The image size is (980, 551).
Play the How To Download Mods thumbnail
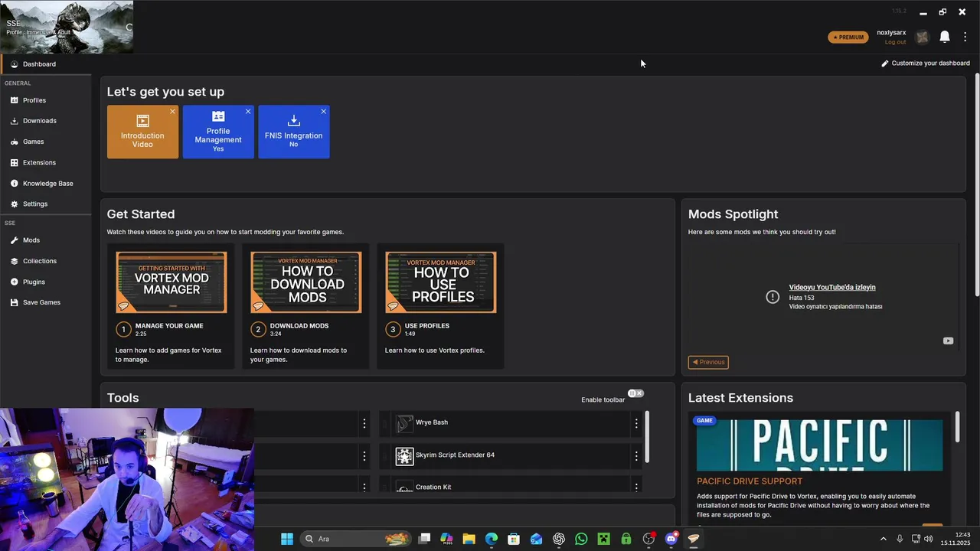click(305, 282)
